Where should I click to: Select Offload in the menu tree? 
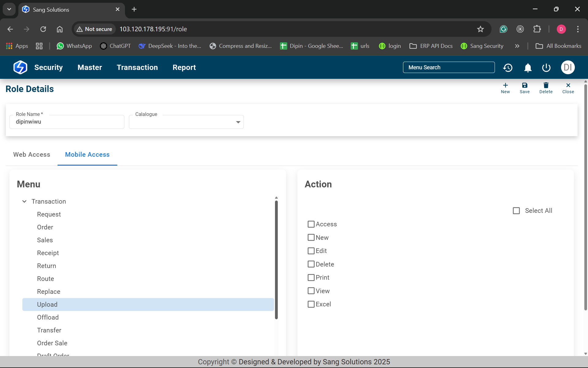click(48, 317)
